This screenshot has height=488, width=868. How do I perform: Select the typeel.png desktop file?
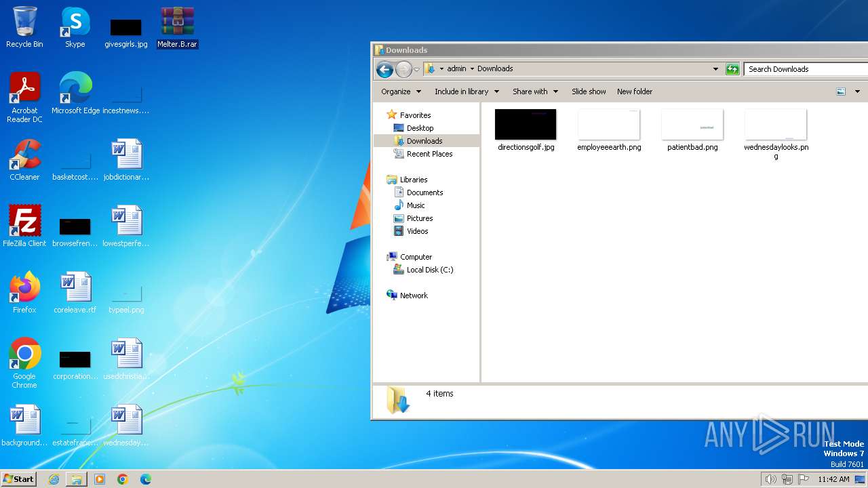(126, 298)
